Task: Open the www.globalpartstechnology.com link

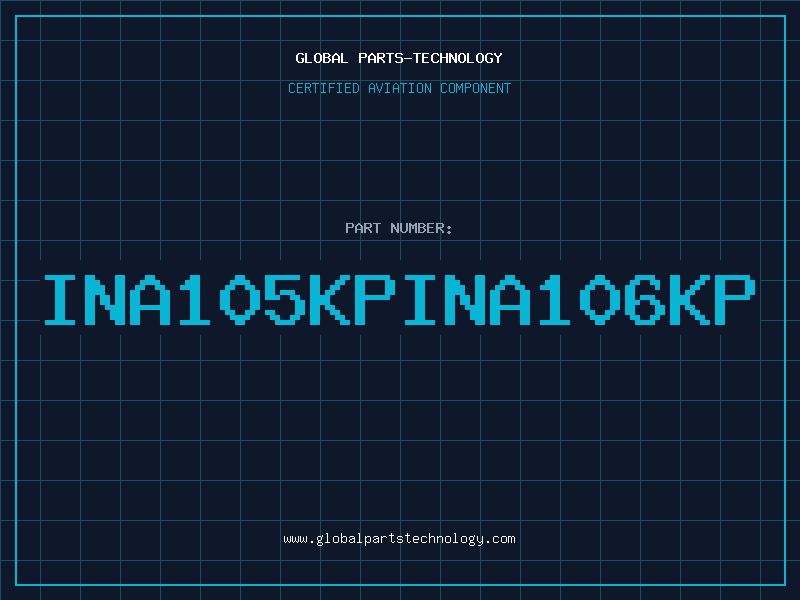Action: pos(399,539)
